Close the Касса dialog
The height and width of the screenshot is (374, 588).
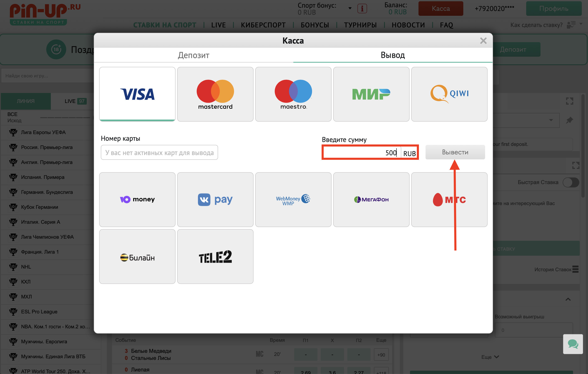pos(483,40)
